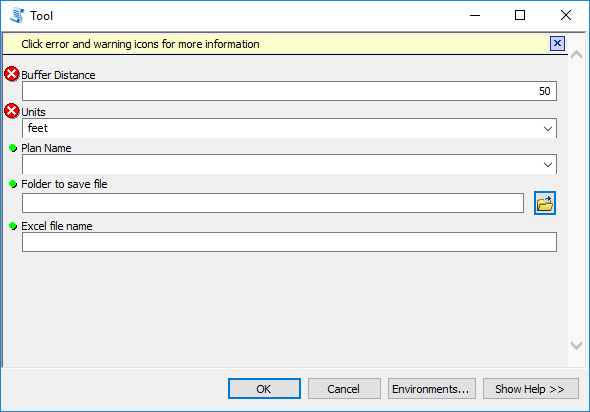Close the yellow information banner
This screenshot has height=412, width=590.
[557, 44]
